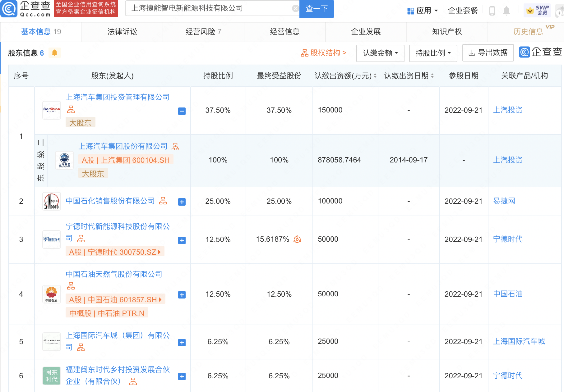Click the CATL 宁德时代 logo thumbnail

(x=52, y=239)
